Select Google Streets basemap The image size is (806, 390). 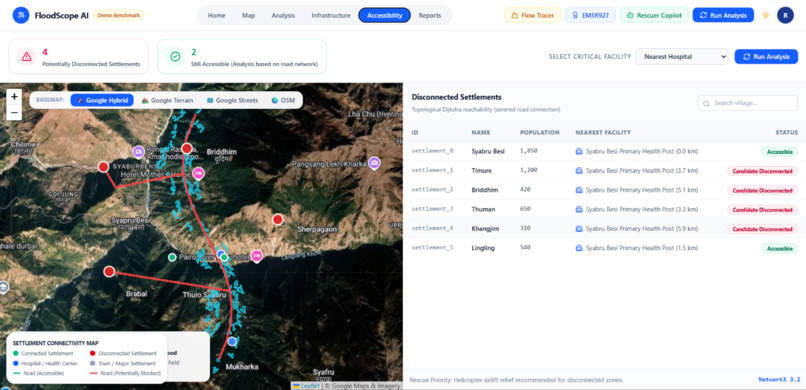[232, 100]
